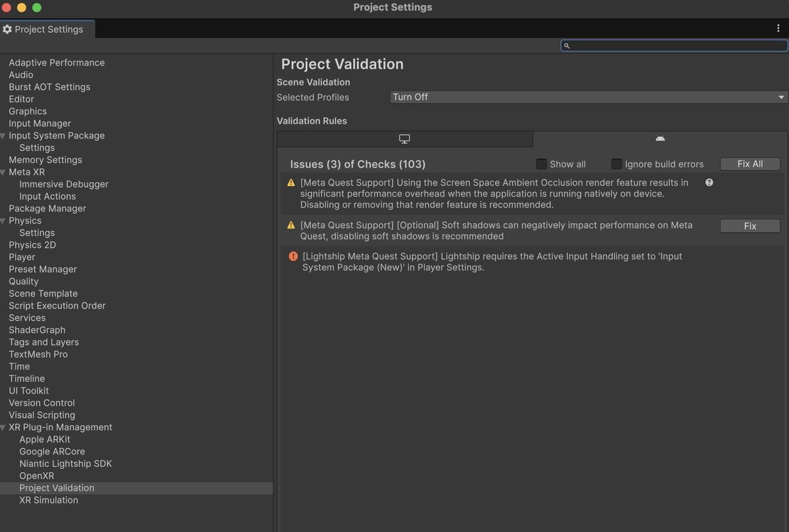Open Settings under Input System Package
Viewport: 789px width, 532px height.
[37, 148]
